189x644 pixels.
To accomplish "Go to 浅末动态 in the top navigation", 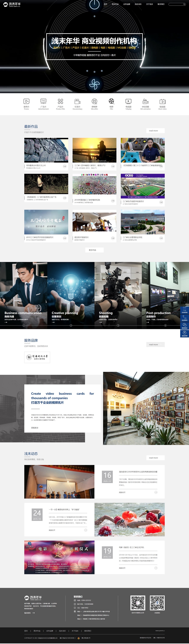I will [138, 4].
